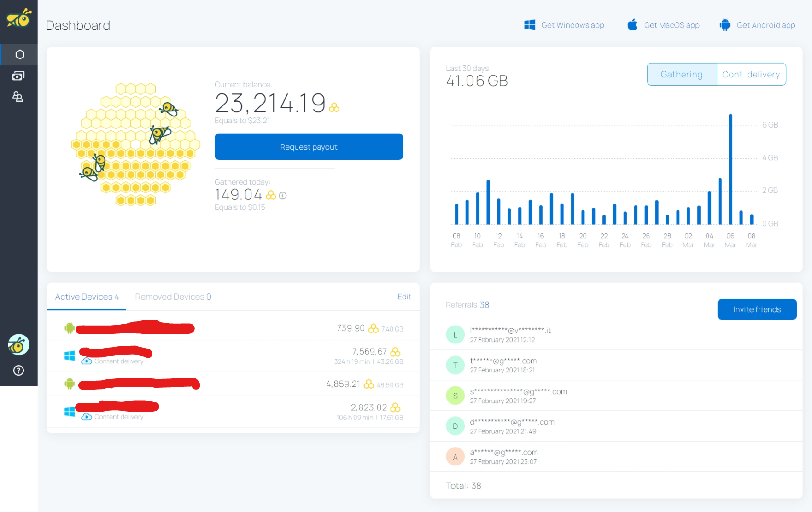812x512 pixels.
Task: Open the profile bee avatar
Action: pyautogui.click(x=18, y=344)
